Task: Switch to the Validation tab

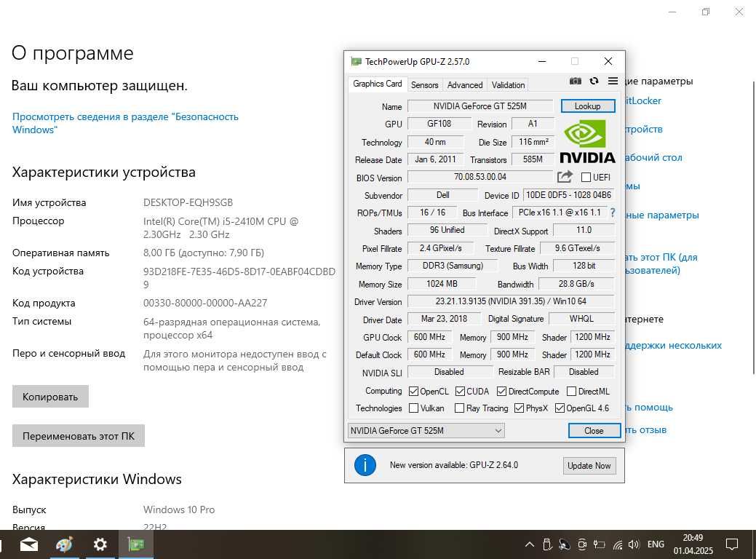Action: coord(508,85)
